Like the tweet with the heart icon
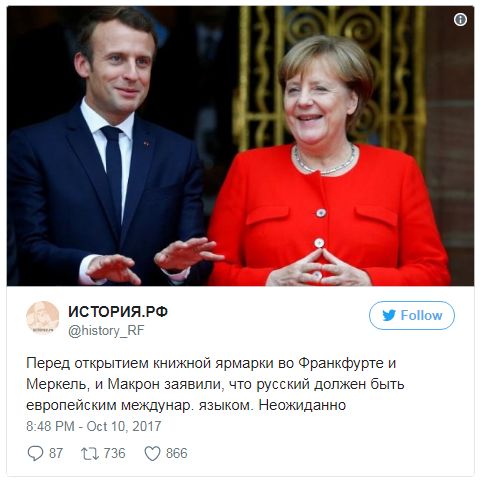 click(x=152, y=454)
